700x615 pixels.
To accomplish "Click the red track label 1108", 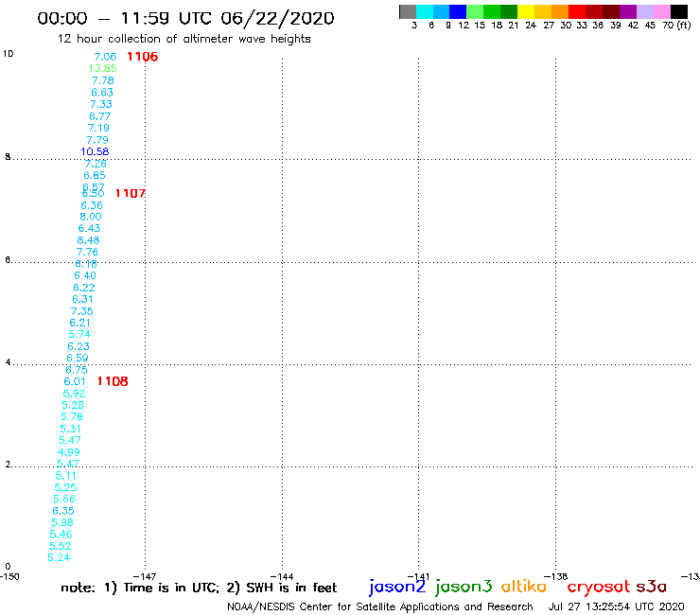I will pos(113,381).
